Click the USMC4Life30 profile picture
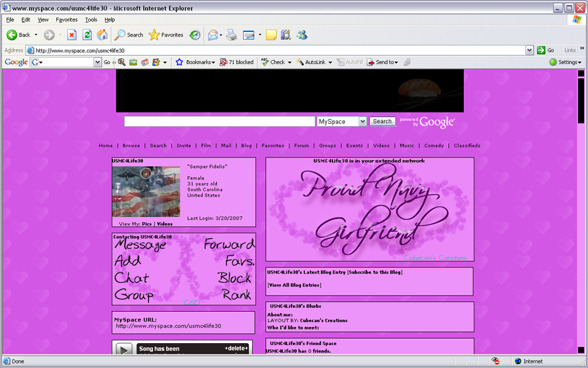 tap(146, 192)
